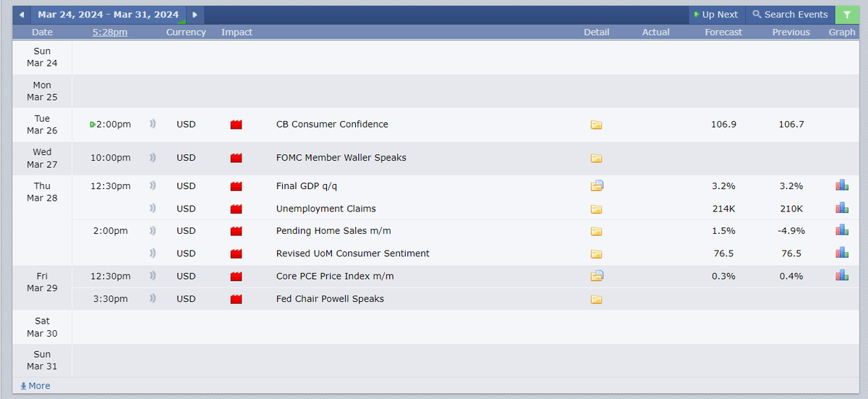Click red impact icon for Core PCE Price Index

(x=236, y=277)
